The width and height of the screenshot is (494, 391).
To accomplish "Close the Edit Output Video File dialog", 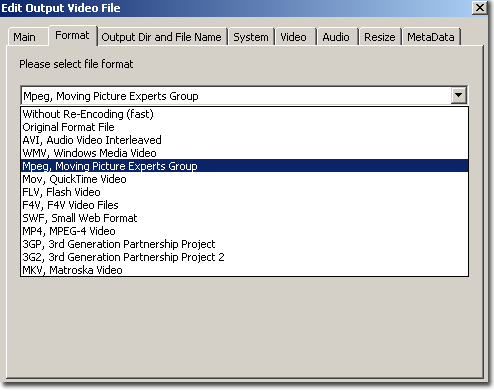I will (480, 7).
